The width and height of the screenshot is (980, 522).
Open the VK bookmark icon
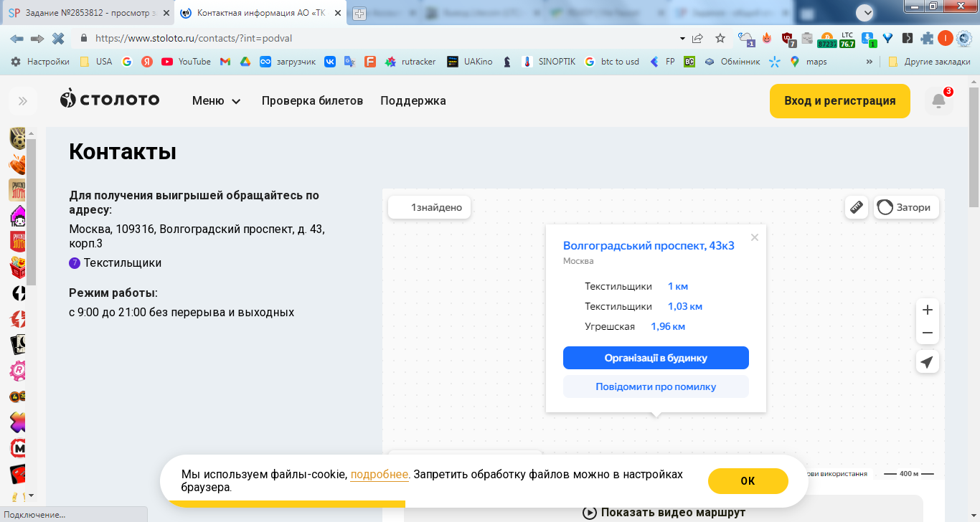click(x=330, y=62)
